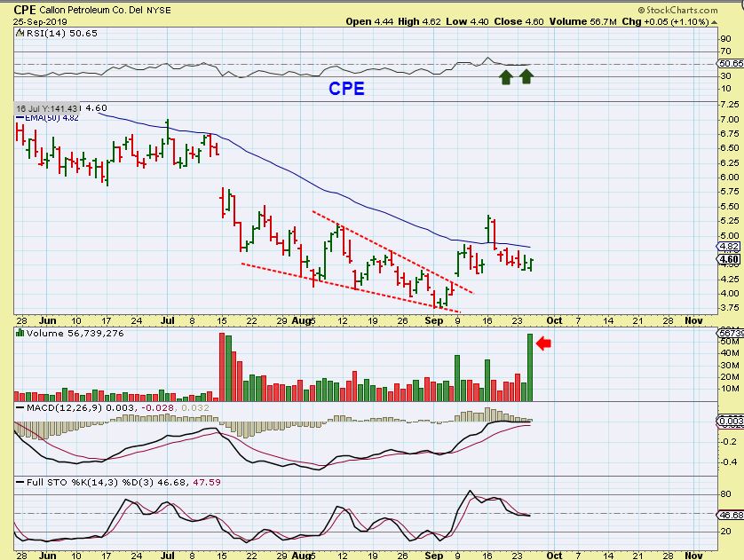The height and width of the screenshot is (560, 744).
Task: Click the RSI(14) 50.65 indicator label
Action: point(61,33)
